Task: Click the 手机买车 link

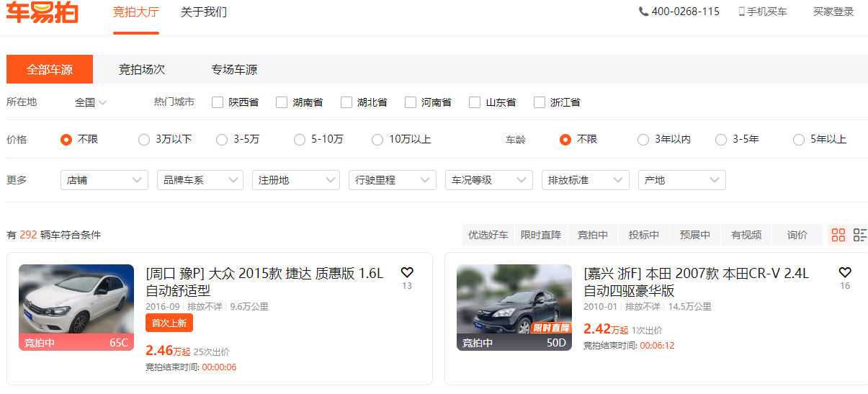Action: [x=767, y=12]
